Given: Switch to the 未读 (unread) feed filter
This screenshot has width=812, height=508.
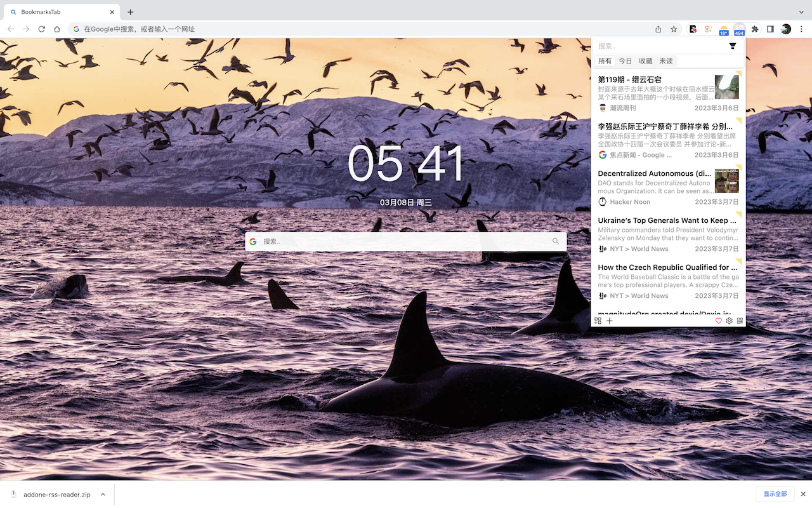Looking at the screenshot, I should coord(666,60).
